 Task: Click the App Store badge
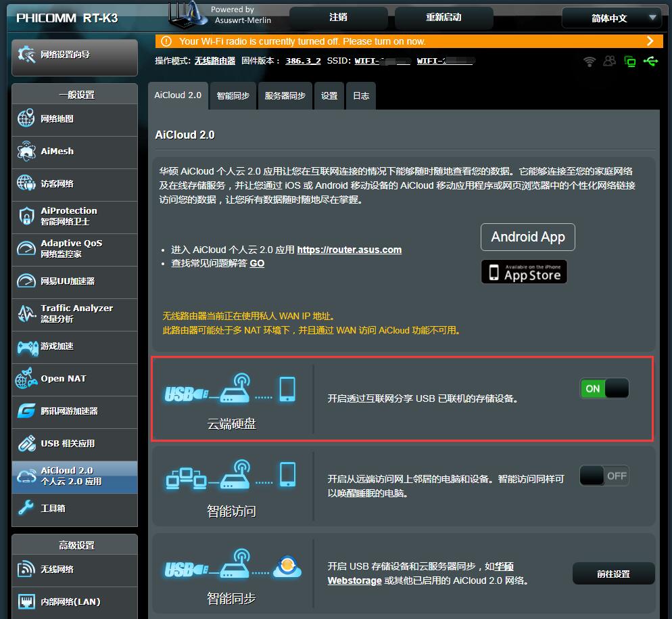(x=524, y=271)
